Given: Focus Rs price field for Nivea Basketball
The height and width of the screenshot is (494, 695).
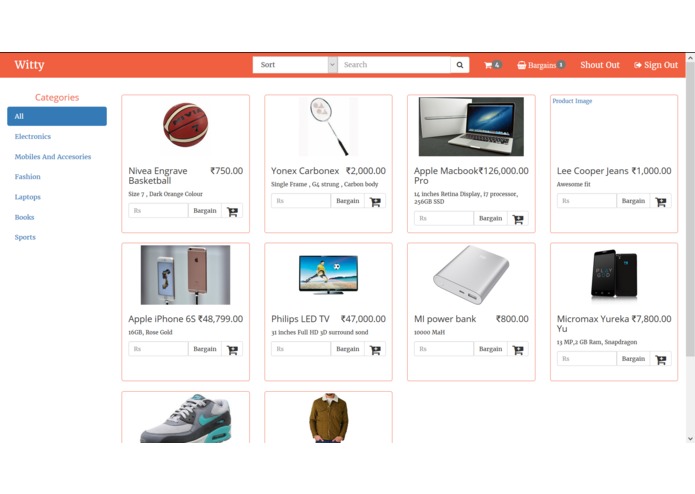Looking at the screenshot, I should coord(158,211).
